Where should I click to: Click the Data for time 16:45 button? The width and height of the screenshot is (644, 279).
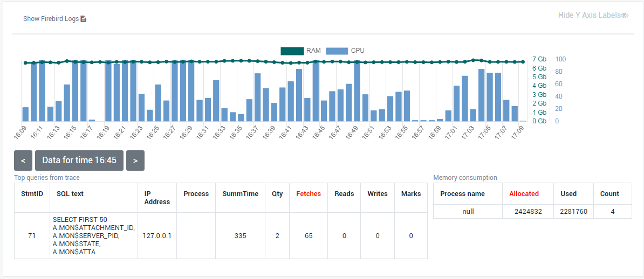79,161
